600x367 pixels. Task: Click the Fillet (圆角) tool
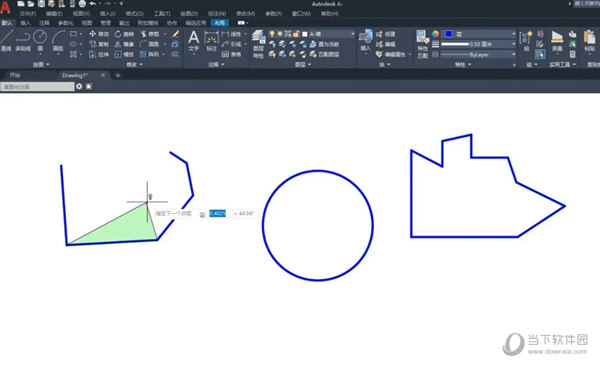150,44
